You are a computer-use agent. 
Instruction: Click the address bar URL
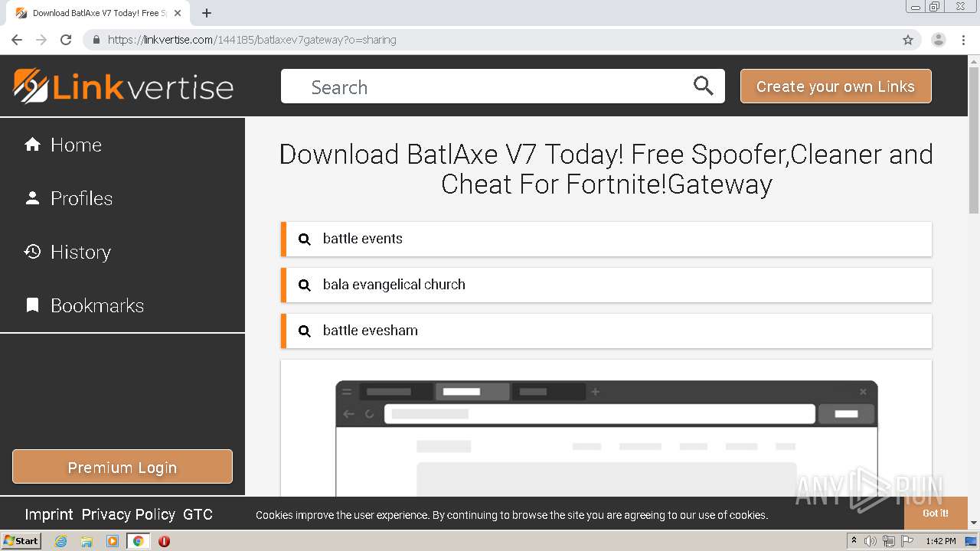tap(252, 40)
